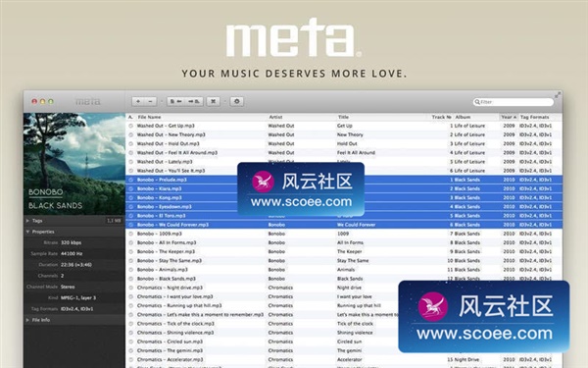Click the Title cell 'Feel It All Around'
The image size is (588, 368).
(x=356, y=153)
